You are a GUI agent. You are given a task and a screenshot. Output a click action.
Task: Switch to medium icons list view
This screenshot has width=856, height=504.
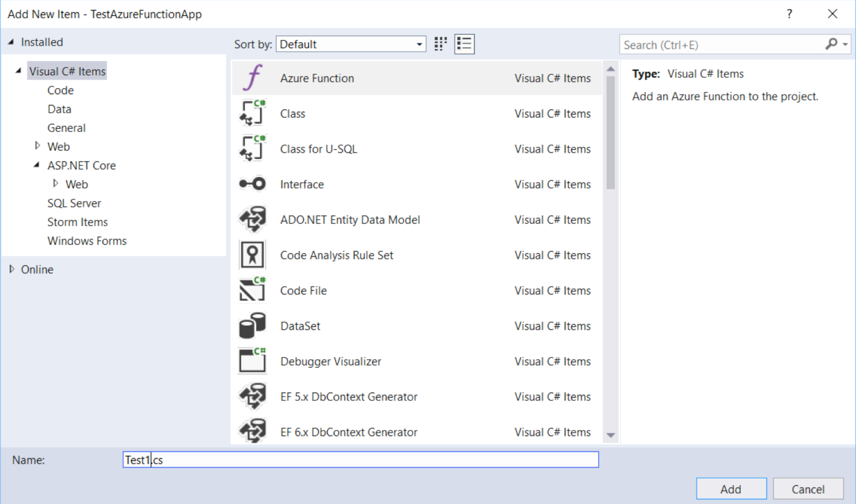pyautogui.click(x=464, y=44)
